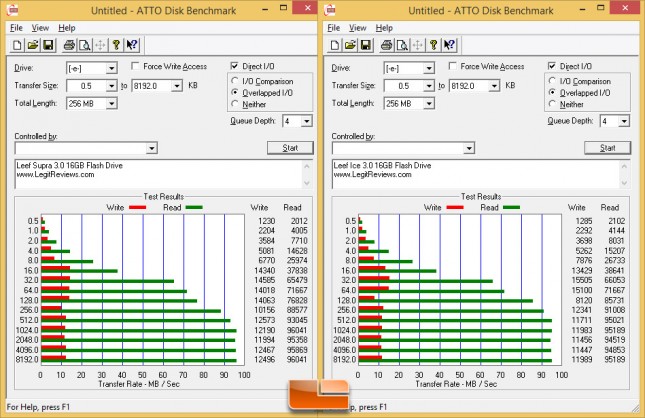
Task: Click read value 85731 in Ice window
Action: point(614,300)
